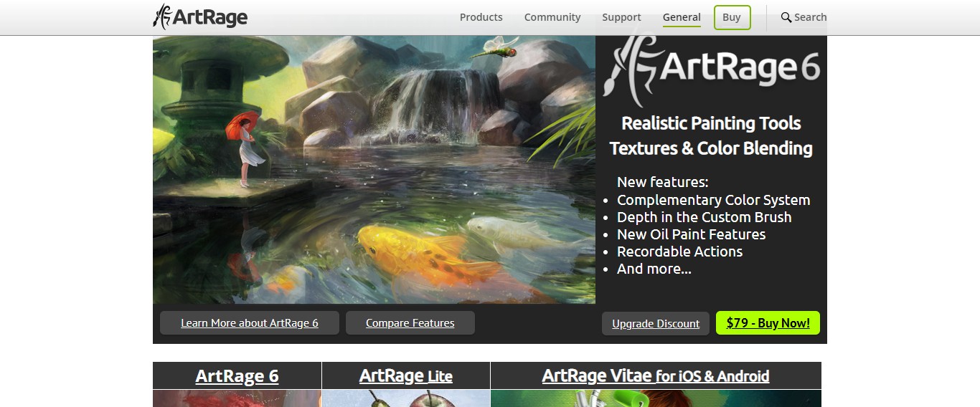Open ArtRage Vitae for iOS & Android link

656,376
